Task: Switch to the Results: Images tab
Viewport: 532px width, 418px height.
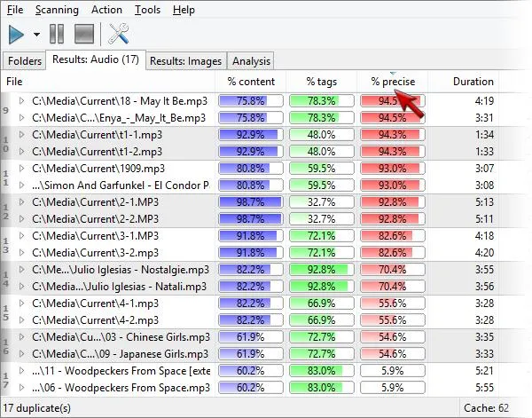Action: tap(185, 61)
